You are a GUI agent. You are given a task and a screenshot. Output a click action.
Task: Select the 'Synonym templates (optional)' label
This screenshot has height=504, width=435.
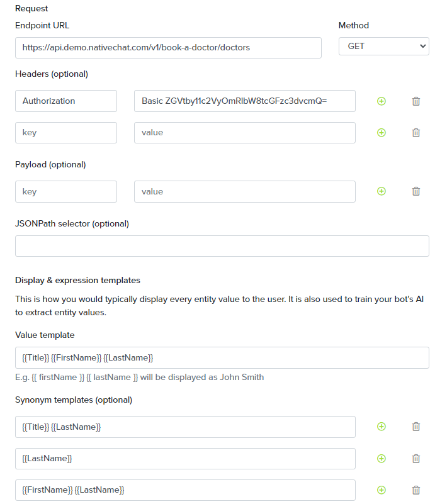click(x=74, y=400)
